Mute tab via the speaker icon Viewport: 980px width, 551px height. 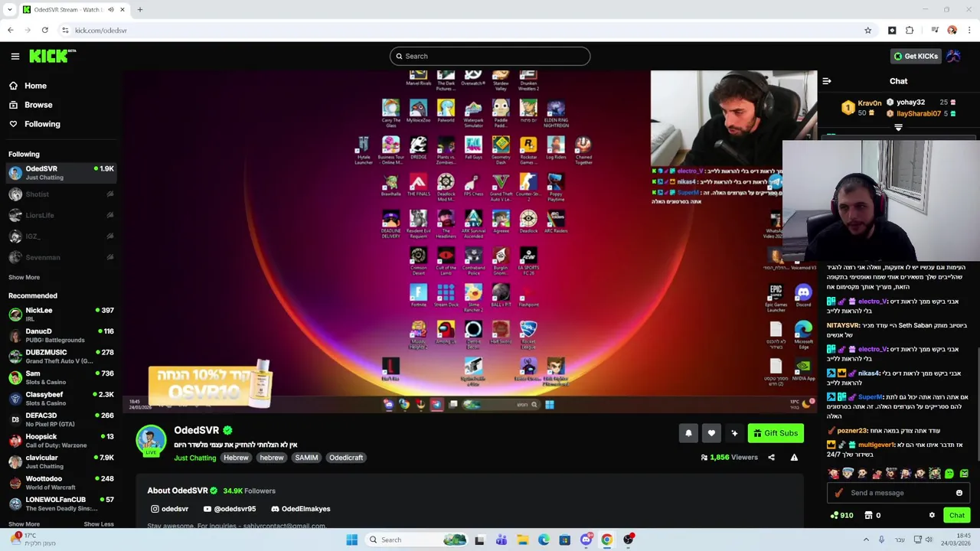coord(111,10)
